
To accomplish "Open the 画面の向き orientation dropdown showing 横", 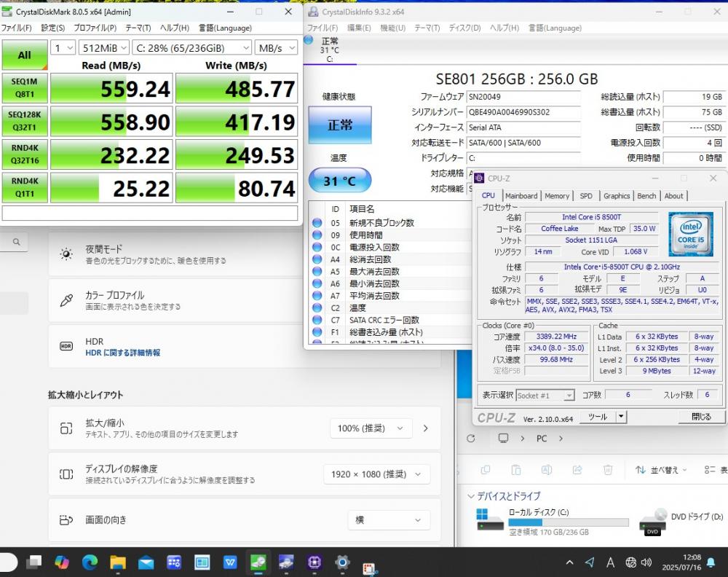I will pos(389,520).
